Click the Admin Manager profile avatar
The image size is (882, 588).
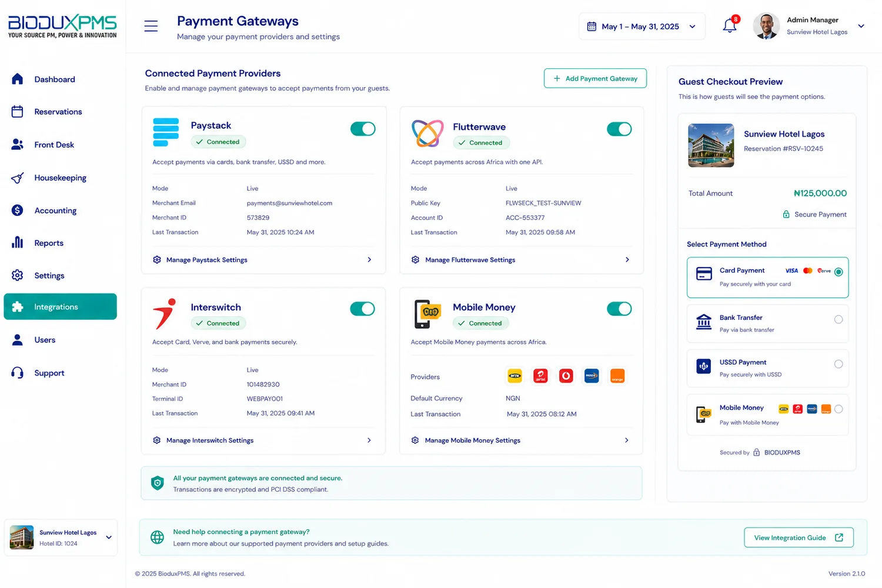coord(766,26)
